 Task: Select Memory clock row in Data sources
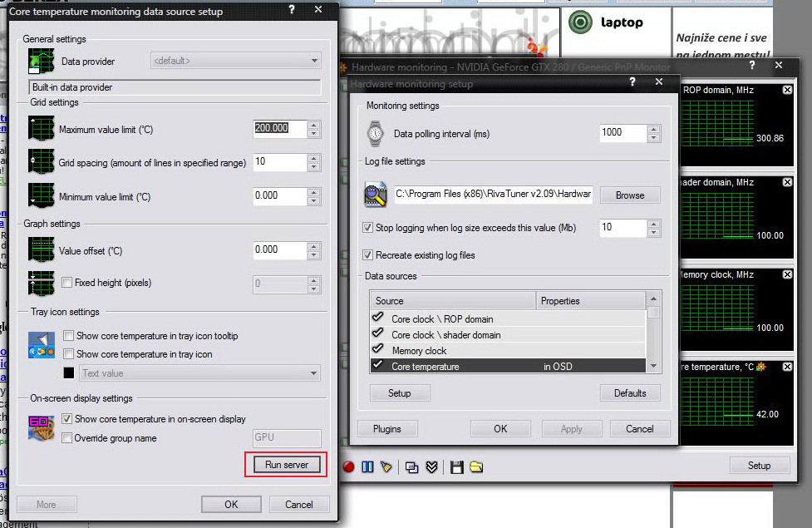click(x=509, y=351)
